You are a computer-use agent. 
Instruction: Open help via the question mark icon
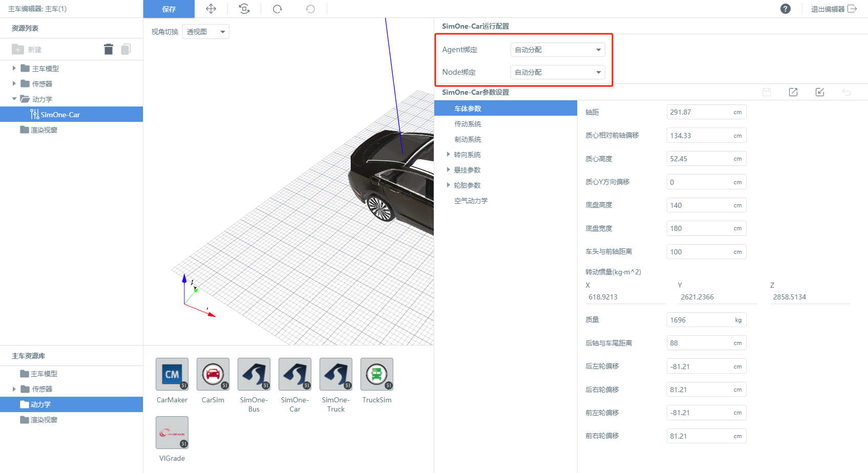786,9
